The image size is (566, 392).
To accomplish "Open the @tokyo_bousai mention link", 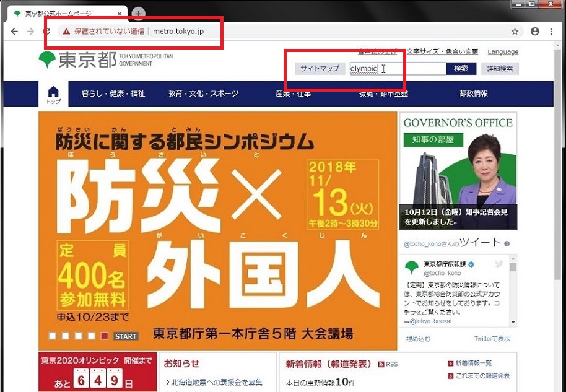I will point(430,321).
